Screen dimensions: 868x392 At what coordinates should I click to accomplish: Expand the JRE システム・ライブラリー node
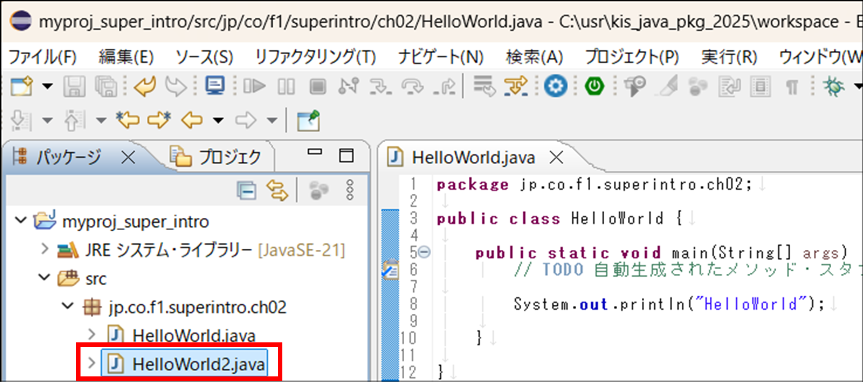tap(45, 249)
